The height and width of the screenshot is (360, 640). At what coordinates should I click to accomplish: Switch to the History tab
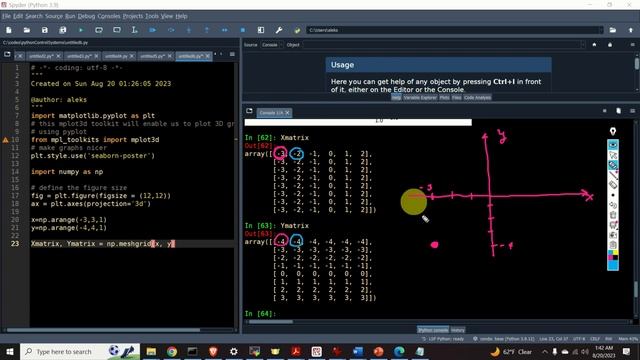click(x=458, y=330)
